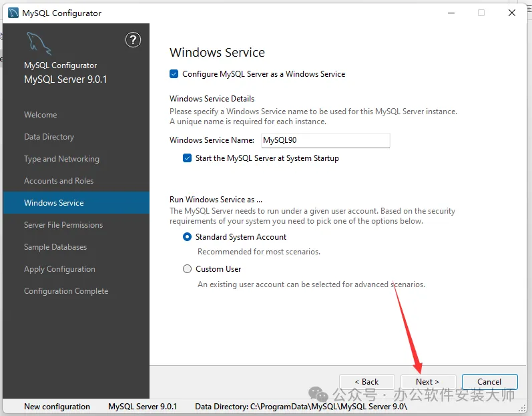The image size is (532, 416).
Task: Click the help question mark icon
Action: click(x=133, y=40)
